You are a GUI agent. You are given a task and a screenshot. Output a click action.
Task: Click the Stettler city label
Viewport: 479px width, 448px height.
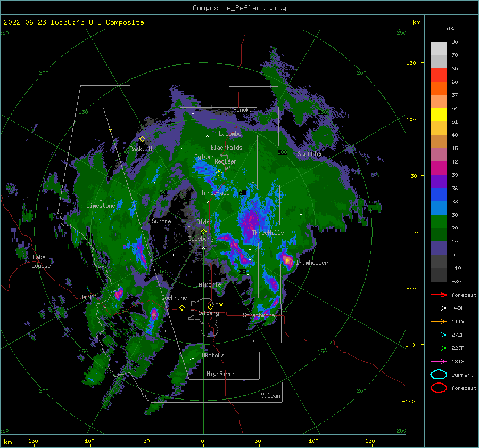click(x=310, y=154)
